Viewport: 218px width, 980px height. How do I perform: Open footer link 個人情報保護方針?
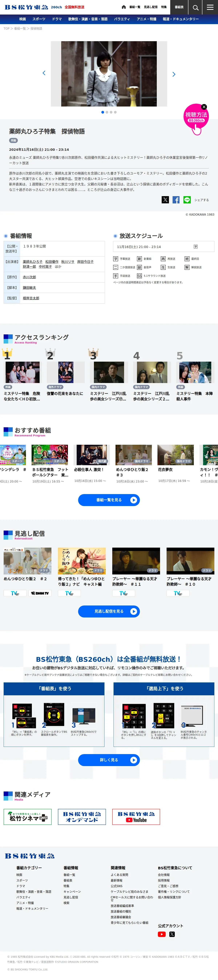tap(170, 897)
